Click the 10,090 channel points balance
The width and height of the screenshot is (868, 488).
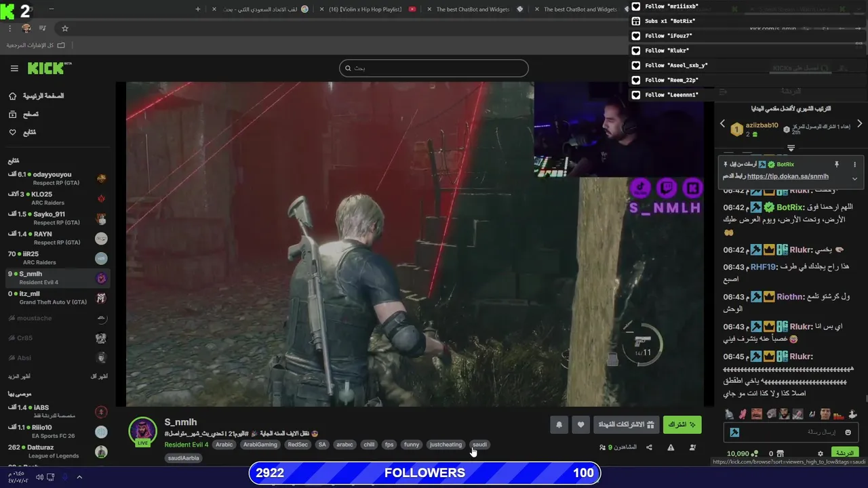742,453
